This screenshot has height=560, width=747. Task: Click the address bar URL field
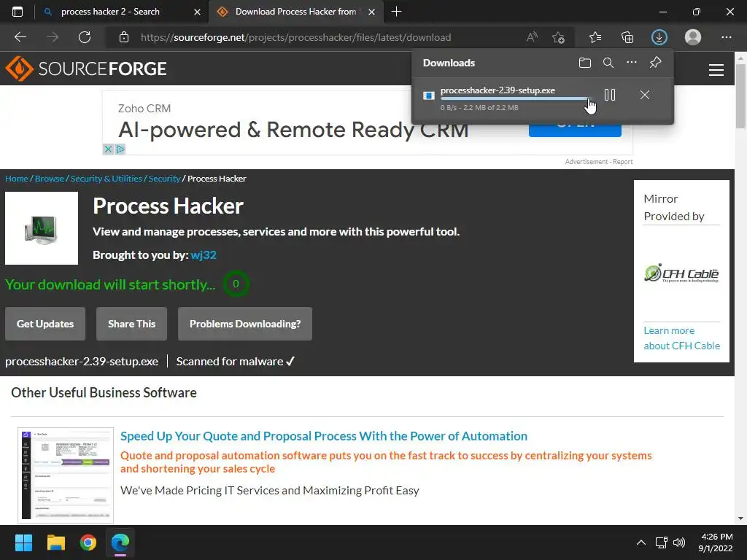[295, 37]
